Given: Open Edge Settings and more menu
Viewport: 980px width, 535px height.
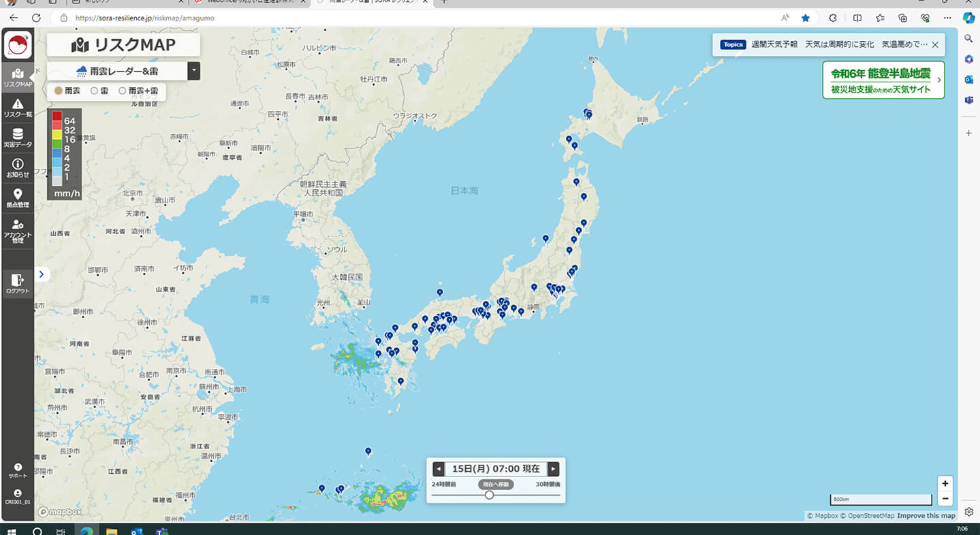Looking at the screenshot, I should coord(947,18).
